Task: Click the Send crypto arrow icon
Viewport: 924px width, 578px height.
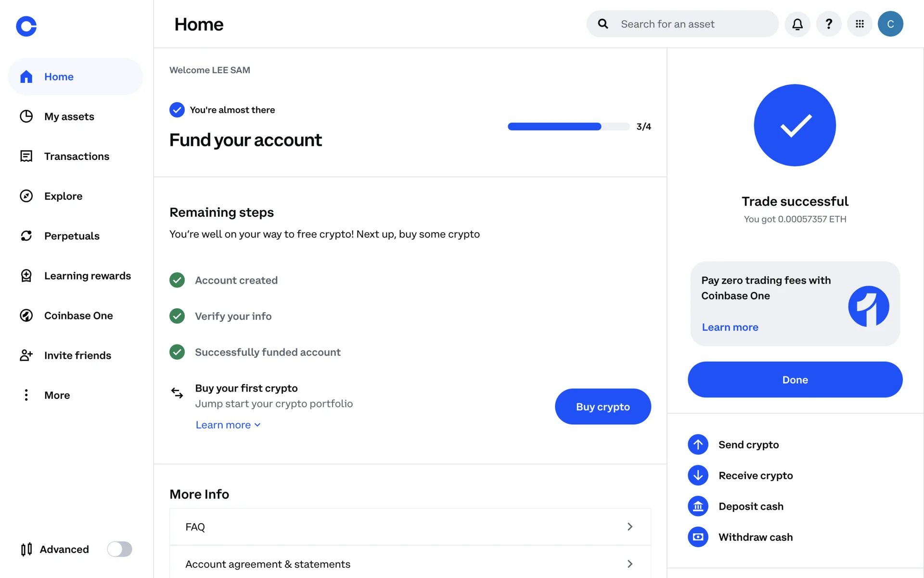Action: point(698,445)
